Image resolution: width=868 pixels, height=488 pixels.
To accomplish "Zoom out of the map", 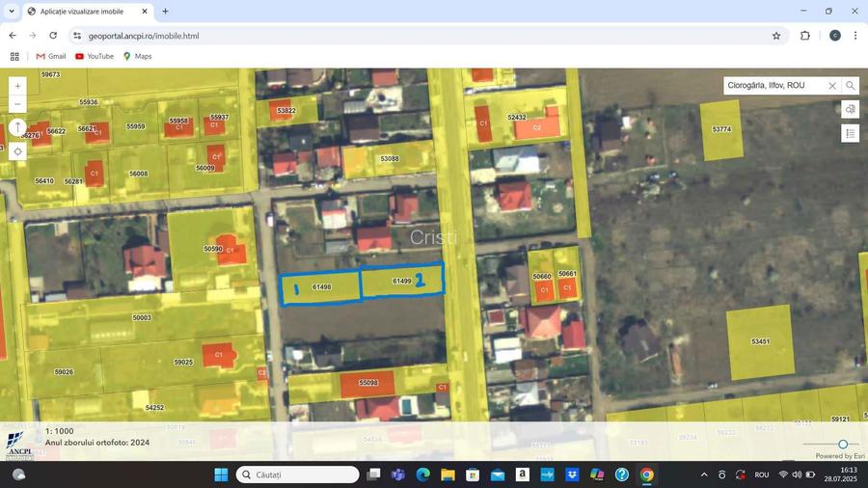I will click(17, 104).
